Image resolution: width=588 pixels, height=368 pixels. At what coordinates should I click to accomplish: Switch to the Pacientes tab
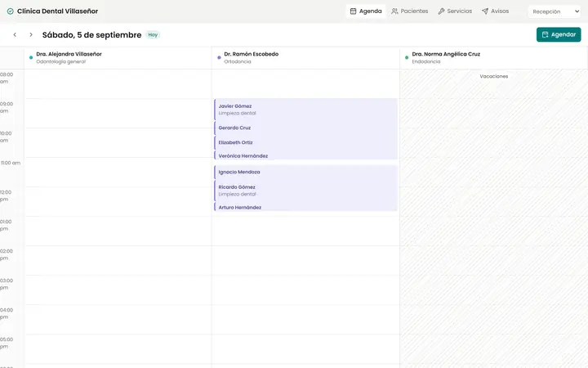[x=409, y=11]
